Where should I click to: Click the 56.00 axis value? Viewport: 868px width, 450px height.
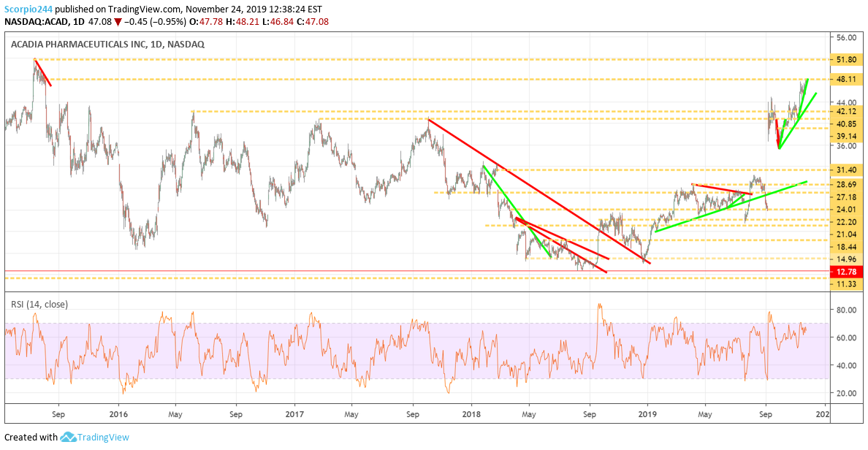[846, 38]
